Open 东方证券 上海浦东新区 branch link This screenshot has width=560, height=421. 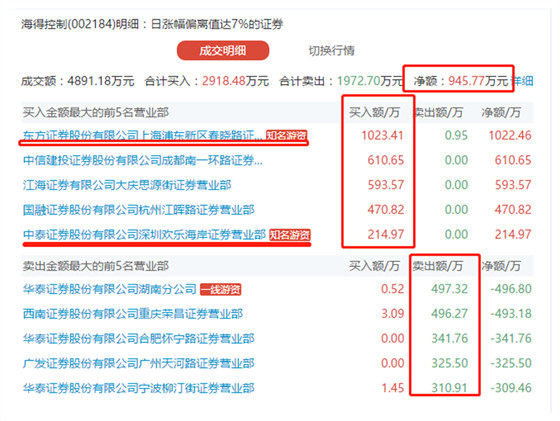142,135
